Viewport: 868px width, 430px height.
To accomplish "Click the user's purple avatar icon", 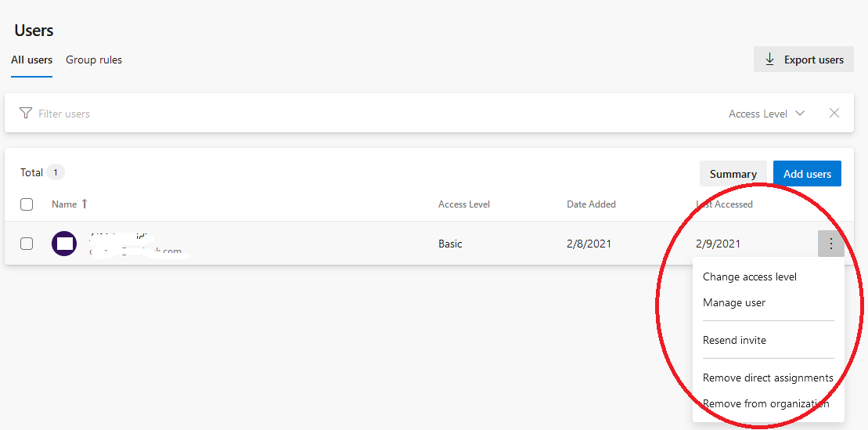I will [64, 244].
